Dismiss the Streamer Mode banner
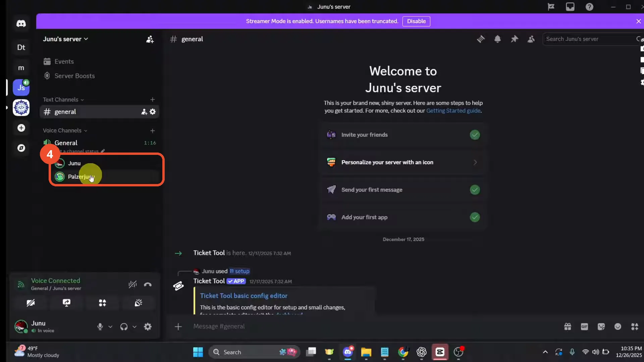644x362 pixels. click(x=638, y=21)
